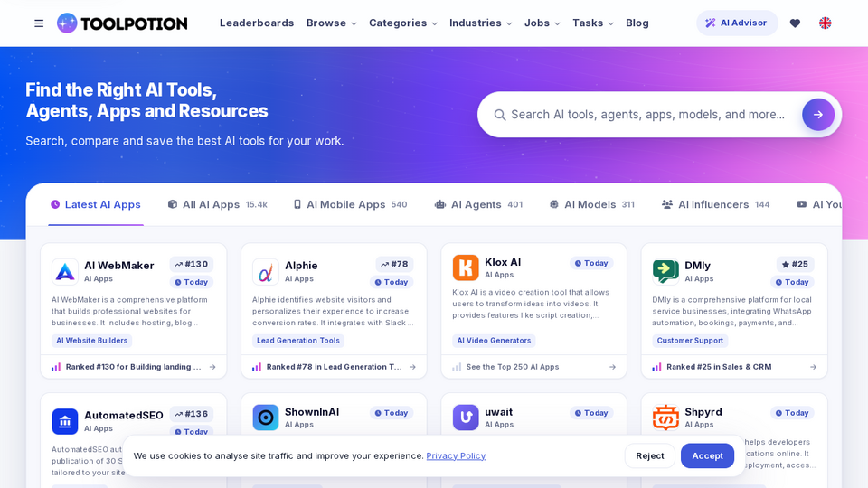This screenshot has width=868, height=488.
Task: Click the ShownInAI app logo
Action: (x=266, y=418)
